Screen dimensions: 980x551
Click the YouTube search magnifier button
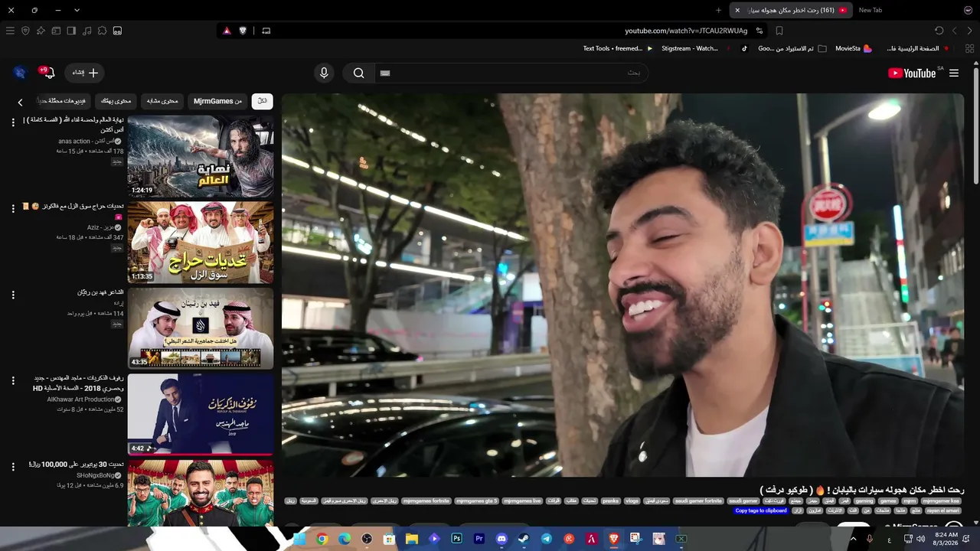click(x=358, y=73)
